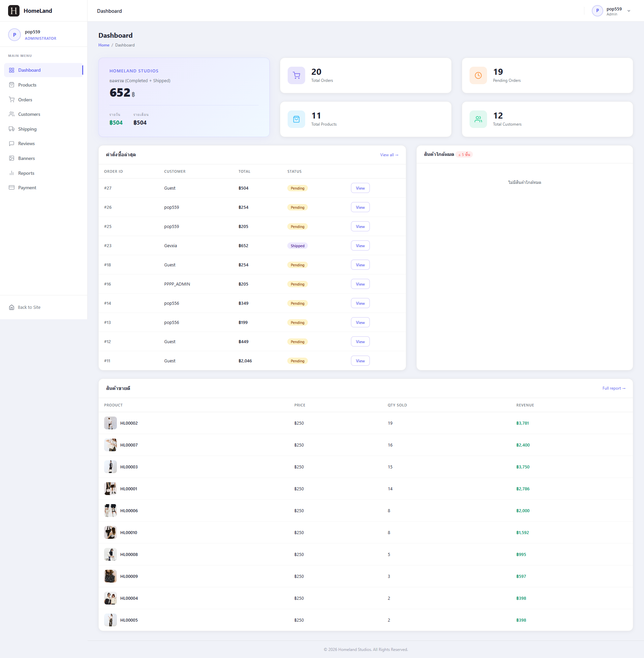The image size is (644, 658).
Task: Click the Reviews speech bubble icon
Action: pos(11,144)
